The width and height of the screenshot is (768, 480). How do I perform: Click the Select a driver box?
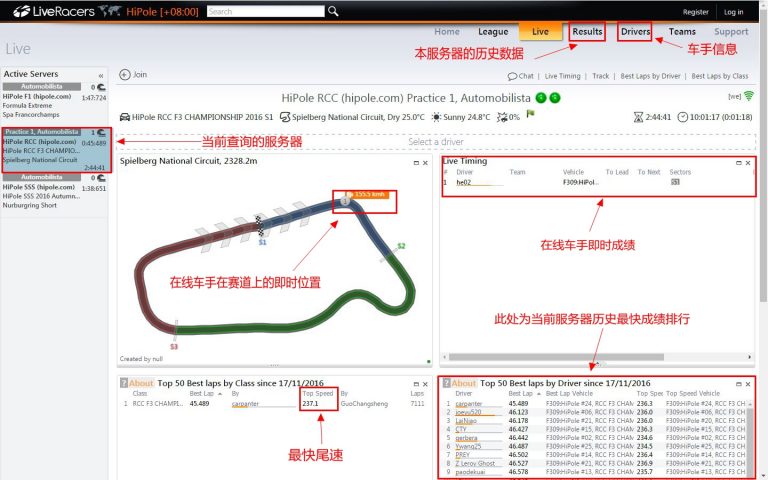(436, 142)
